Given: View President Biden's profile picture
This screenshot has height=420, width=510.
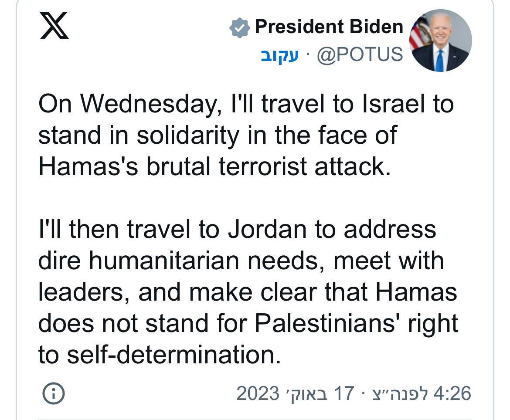Looking at the screenshot, I should coord(440,41).
